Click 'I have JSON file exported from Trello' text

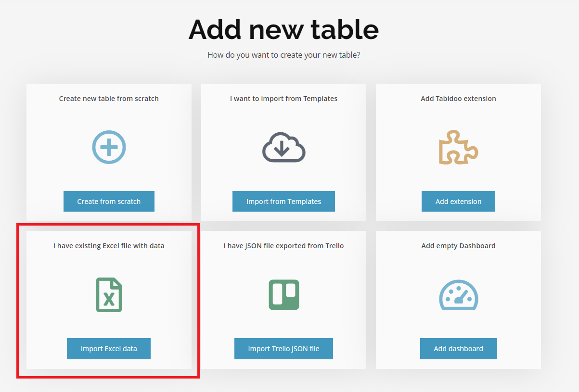[283, 246]
